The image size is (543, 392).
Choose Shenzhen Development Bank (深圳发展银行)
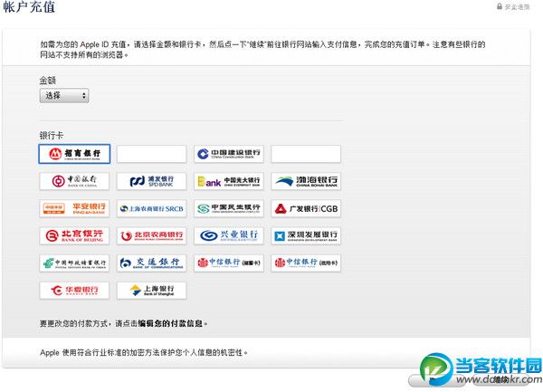[306, 235]
